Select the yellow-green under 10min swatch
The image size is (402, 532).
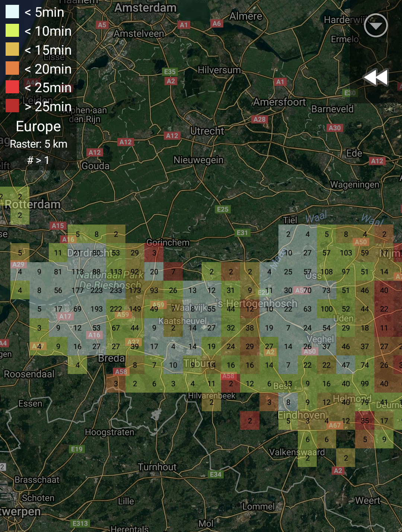click(x=12, y=30)
